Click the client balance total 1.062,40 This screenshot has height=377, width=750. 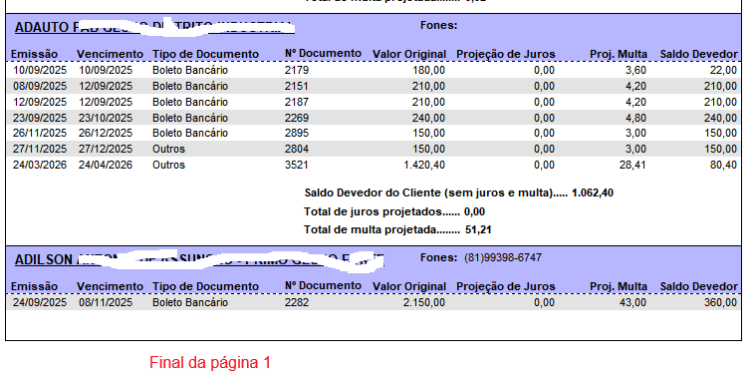point(593,193)
